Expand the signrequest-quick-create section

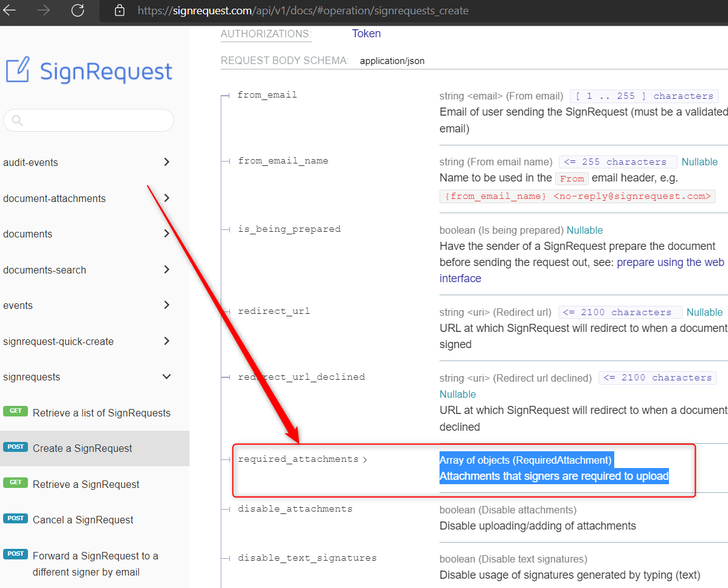pyautogui.click(x=87, y=341)
